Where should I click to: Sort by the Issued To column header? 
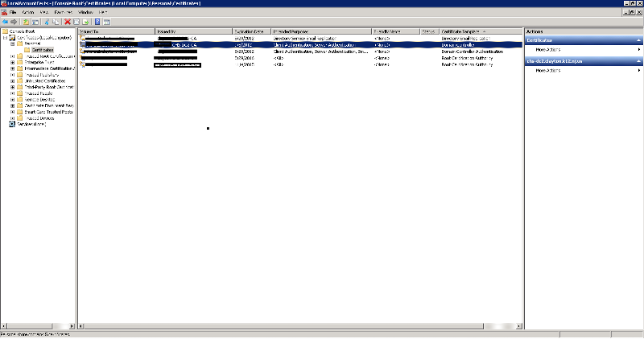pos(117,31)
